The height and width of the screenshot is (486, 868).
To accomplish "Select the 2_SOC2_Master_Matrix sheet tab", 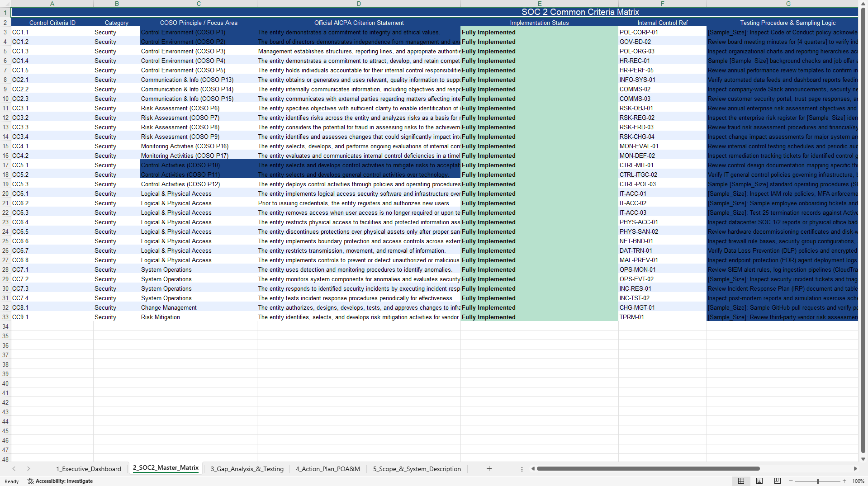I will (x=166, y=468).
